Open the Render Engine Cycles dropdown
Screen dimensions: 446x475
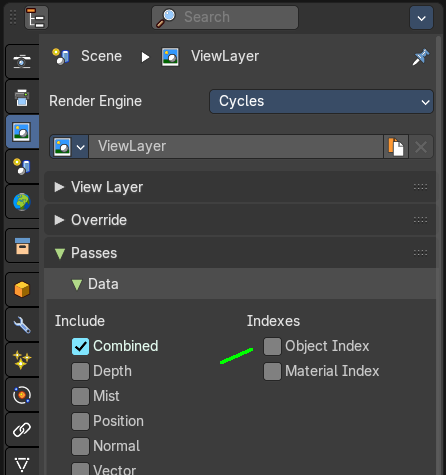point(321,101)
